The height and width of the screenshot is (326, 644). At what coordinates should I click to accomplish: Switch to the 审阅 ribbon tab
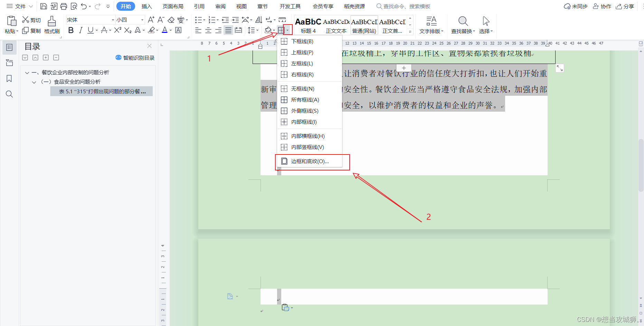coord(220,6)
